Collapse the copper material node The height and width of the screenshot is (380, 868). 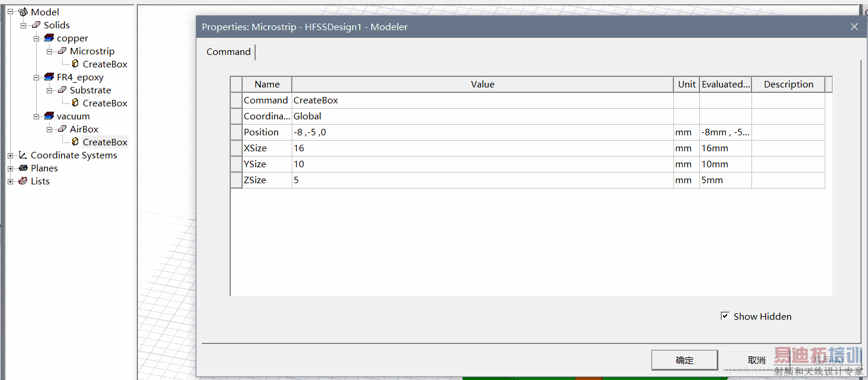coord(36,38)
